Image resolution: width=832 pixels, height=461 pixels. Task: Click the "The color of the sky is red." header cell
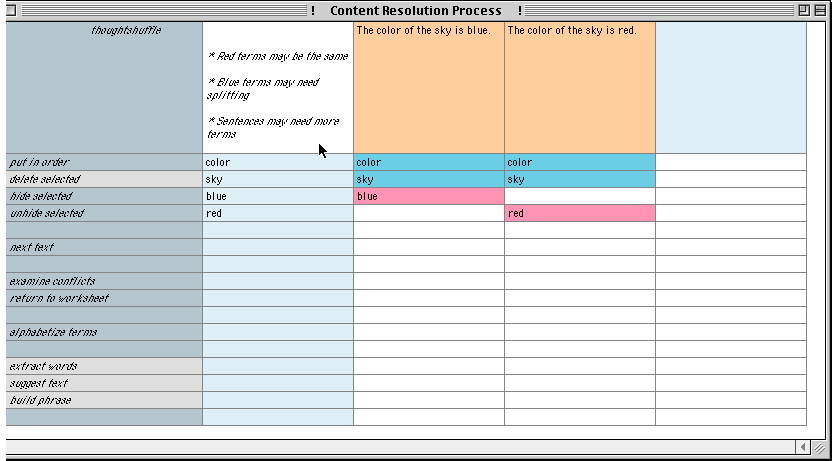tap(579, 87)
